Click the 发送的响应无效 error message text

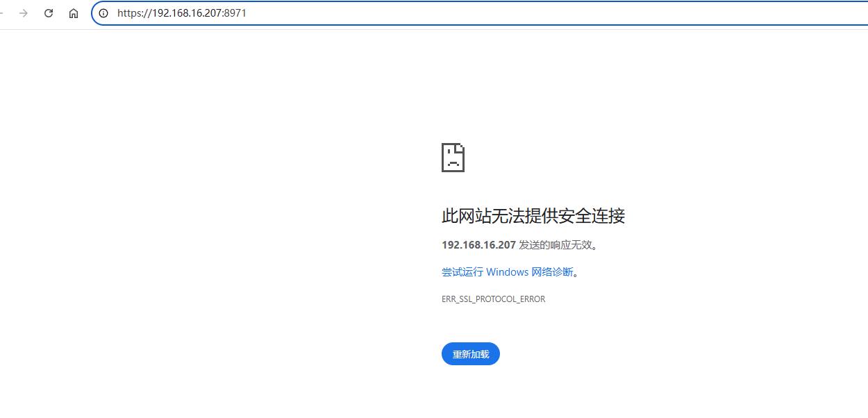pyautogui.click(x=556, y=244)
